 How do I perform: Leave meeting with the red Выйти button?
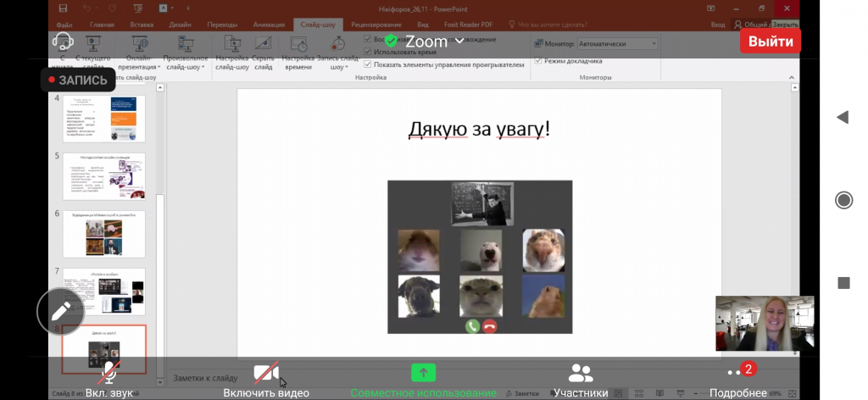pos(771,42)
